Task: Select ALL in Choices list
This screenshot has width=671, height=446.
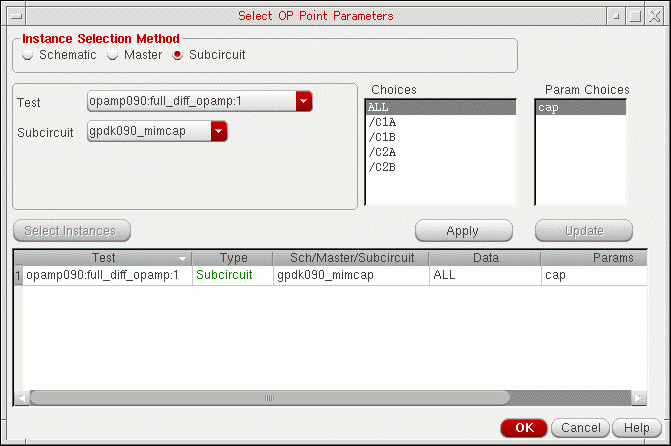Action: pyautogui.click(x=440, y=107)
